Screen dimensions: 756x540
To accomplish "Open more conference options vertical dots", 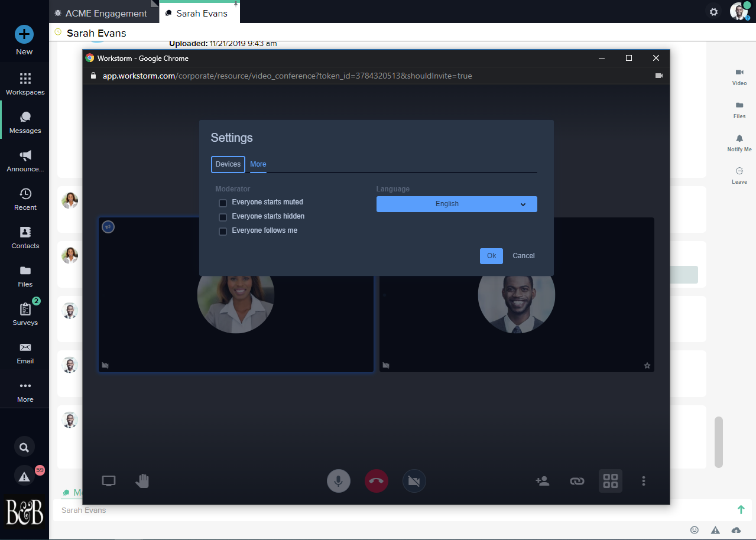I will [644, 481].
